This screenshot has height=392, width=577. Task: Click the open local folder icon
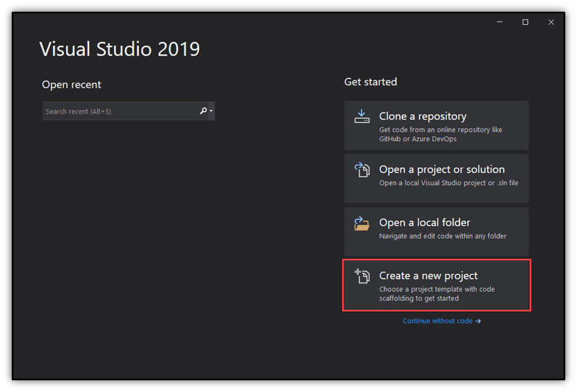click(363, 223)
